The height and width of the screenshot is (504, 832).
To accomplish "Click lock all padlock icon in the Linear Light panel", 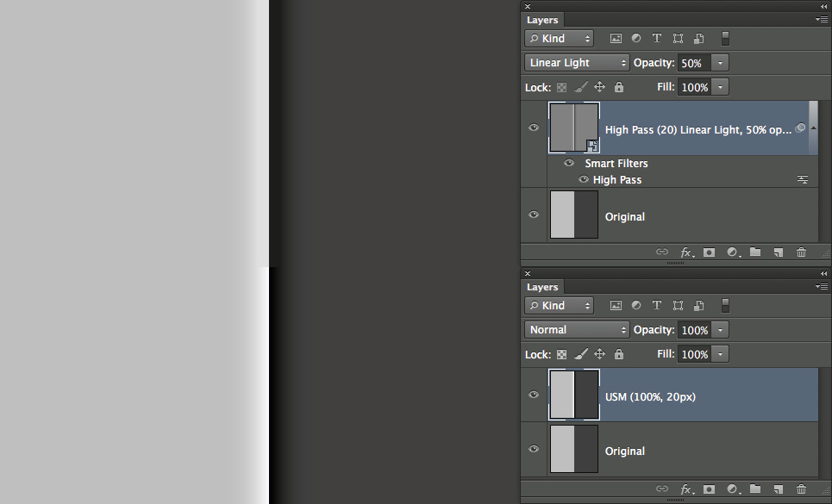I will pos(618,87).
